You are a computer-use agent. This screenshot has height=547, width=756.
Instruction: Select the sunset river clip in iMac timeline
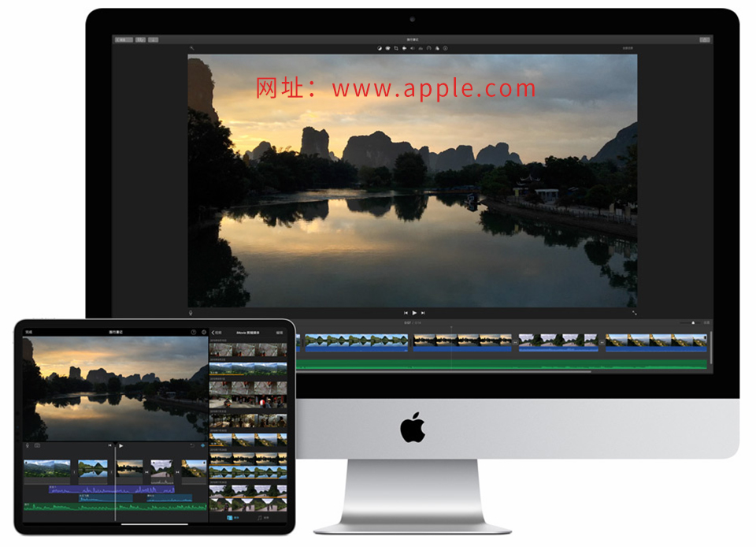point(462,343)
